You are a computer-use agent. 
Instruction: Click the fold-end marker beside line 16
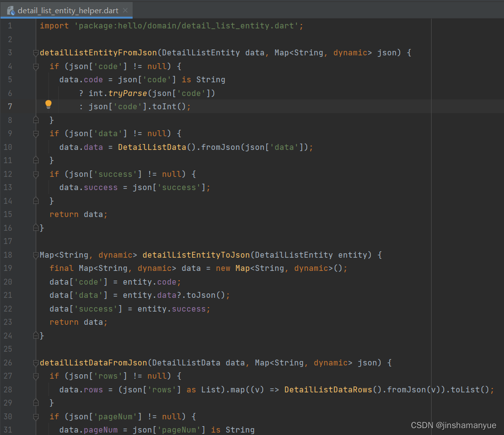click(35, 227)
